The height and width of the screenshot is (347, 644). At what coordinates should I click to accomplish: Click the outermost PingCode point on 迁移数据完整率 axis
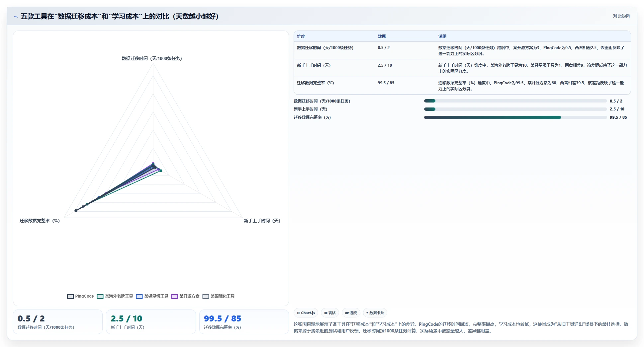76,211
